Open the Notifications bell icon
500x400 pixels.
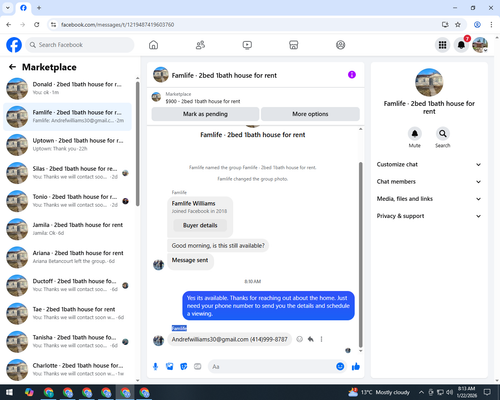[x=461, y=45]
